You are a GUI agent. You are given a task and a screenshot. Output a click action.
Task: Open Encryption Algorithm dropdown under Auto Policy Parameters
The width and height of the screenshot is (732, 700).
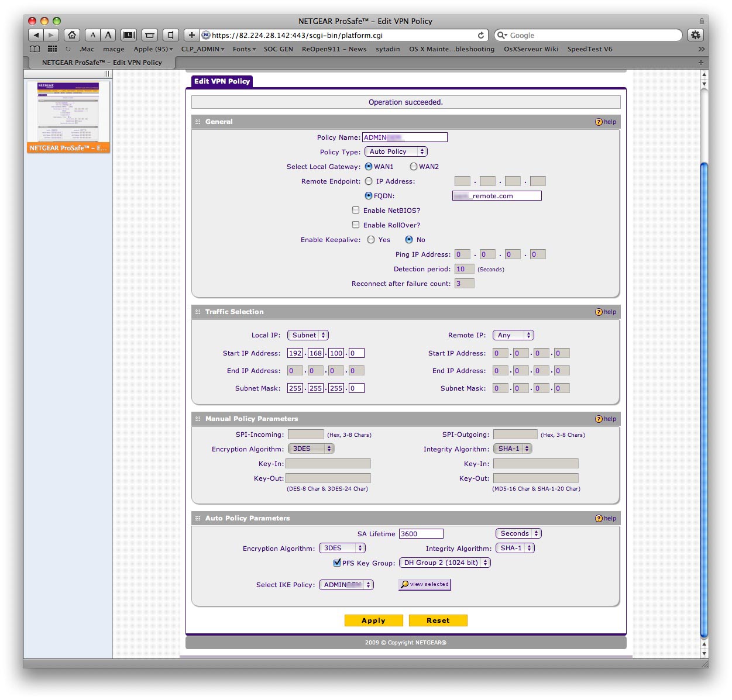[342, 548]
